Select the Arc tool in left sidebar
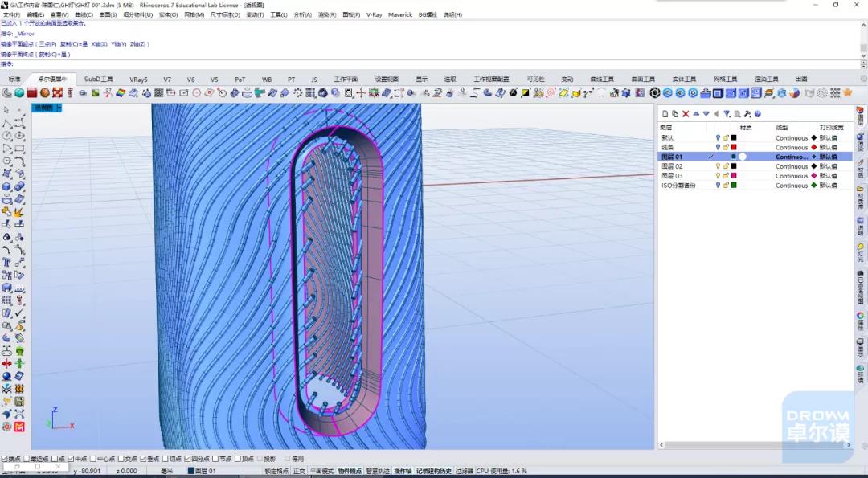 [x=6, y=149]
